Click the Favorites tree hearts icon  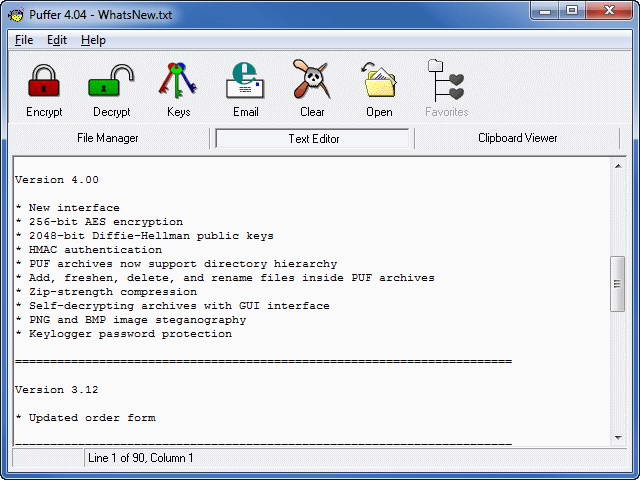click(x=446, y=80)
